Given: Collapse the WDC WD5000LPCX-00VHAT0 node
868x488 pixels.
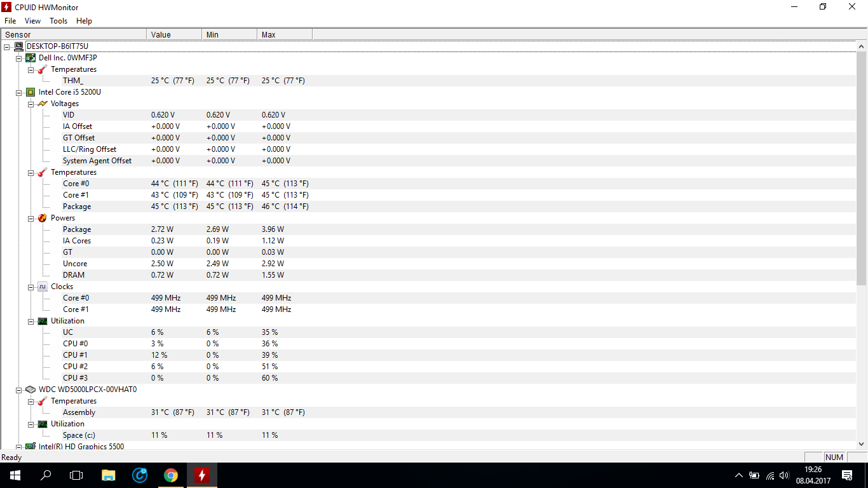Looking at the screenshot, I should tap(18, 390).
